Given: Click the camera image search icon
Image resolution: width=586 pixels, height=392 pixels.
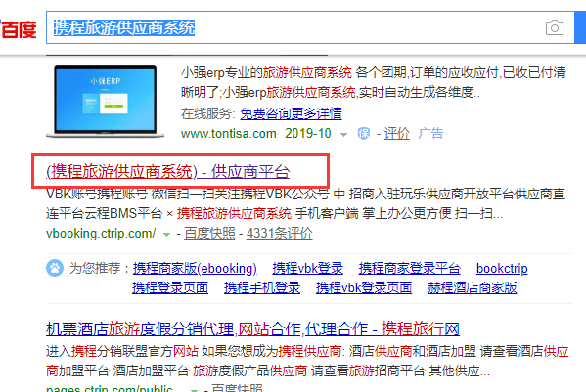Looking at the screenshot, I should click(555, 27).
